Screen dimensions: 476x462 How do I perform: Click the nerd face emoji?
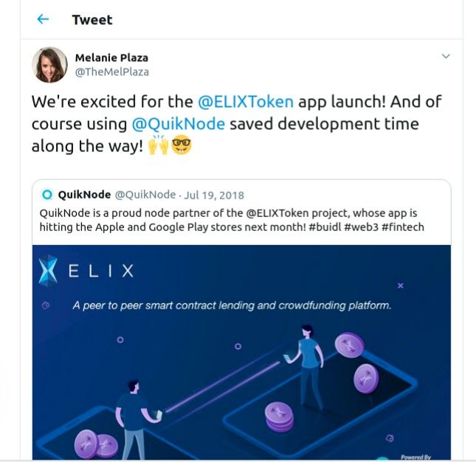(x=182, y=145)
